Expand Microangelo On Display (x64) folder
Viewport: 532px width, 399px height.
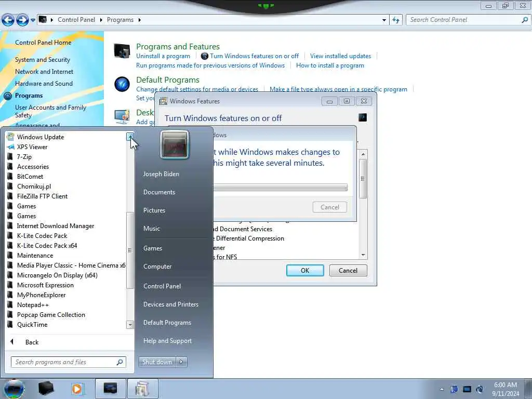[57, 275]
